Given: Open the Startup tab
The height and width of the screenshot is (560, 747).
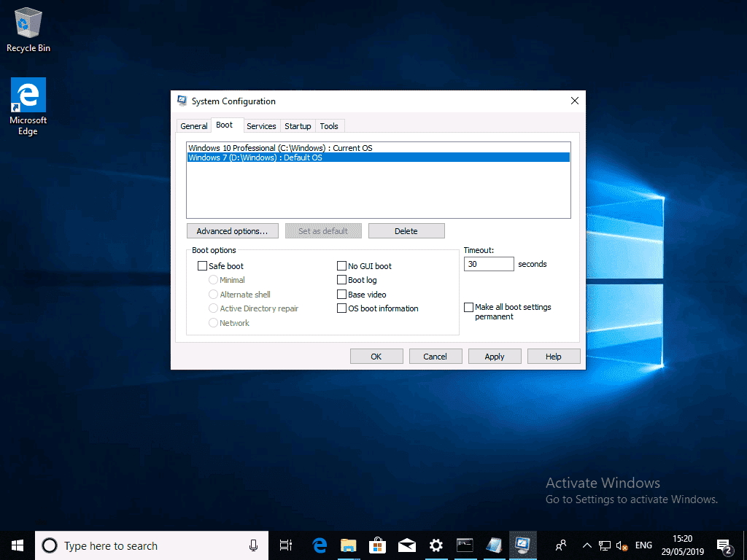Looking at the screenshot, I should click(298, 126).
